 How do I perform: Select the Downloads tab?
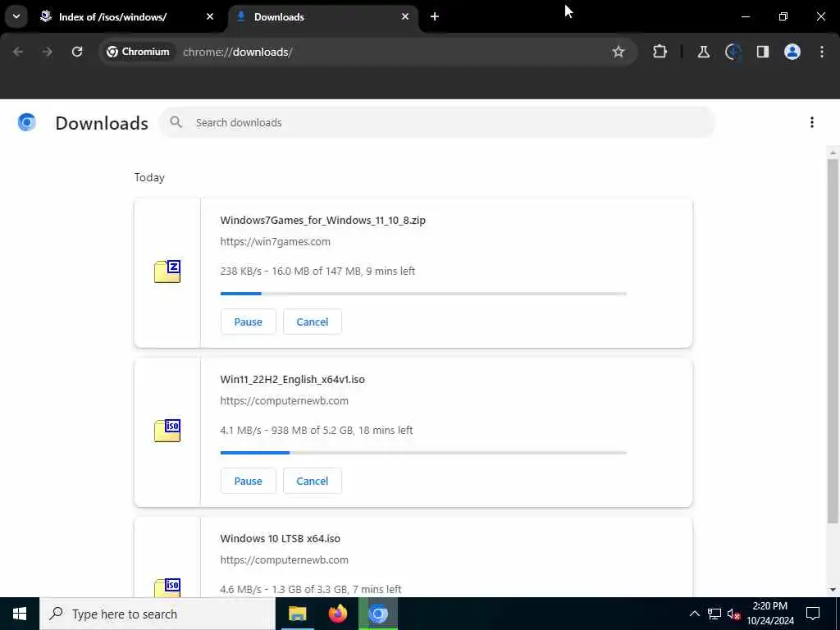(323, 17)
